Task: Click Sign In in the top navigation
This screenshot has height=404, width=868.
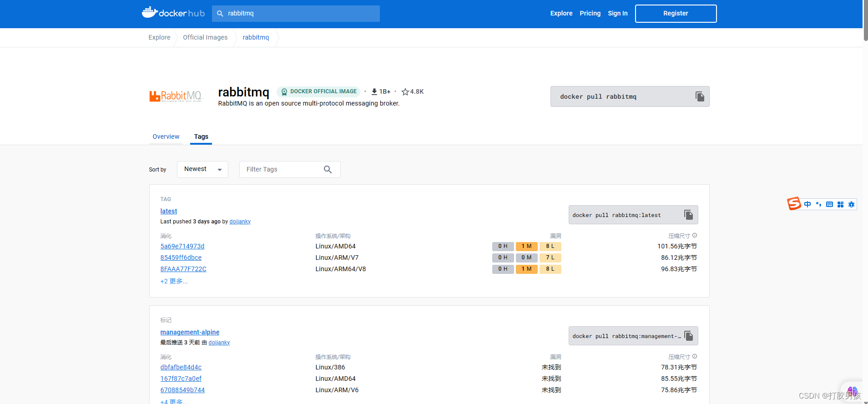Action: (x=618, y=13)
